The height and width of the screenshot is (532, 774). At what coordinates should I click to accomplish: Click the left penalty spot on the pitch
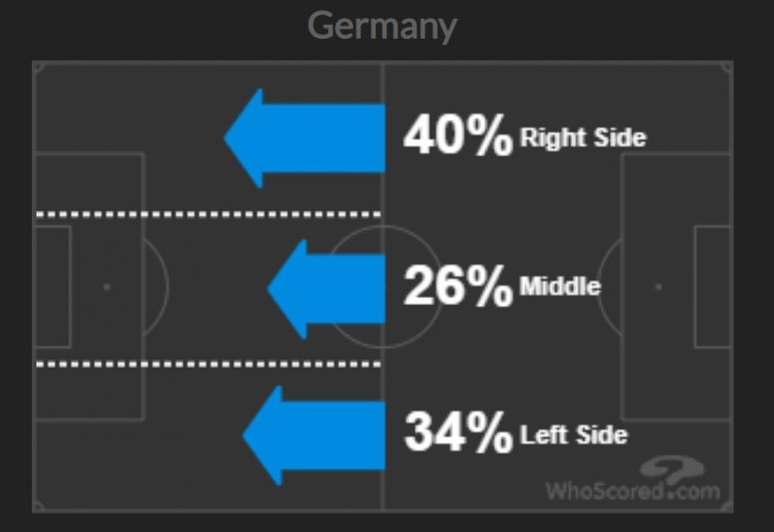coord(107,286)
